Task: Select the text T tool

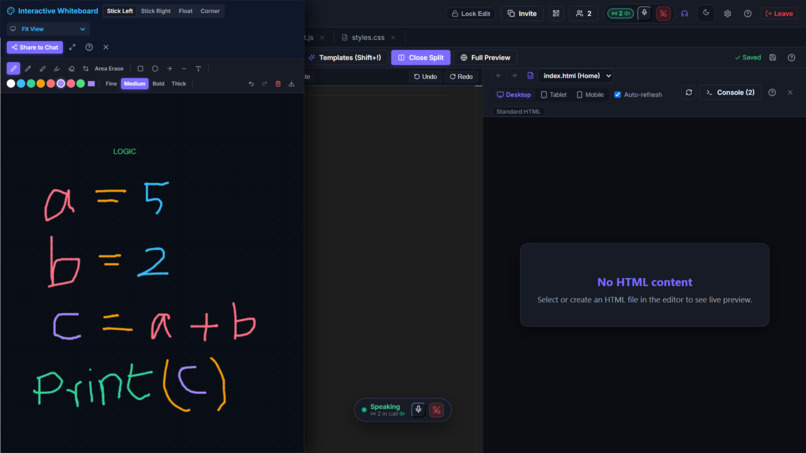Action: [x=198, y=68]
